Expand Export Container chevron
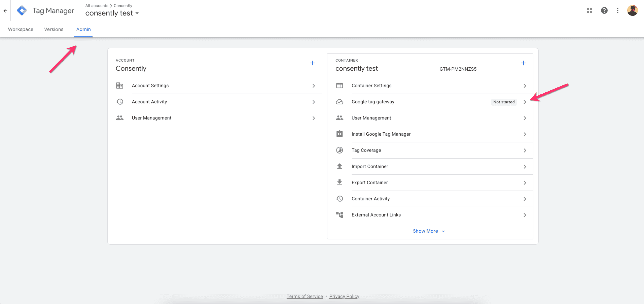The image size is (644, 304). click(525, 183)
